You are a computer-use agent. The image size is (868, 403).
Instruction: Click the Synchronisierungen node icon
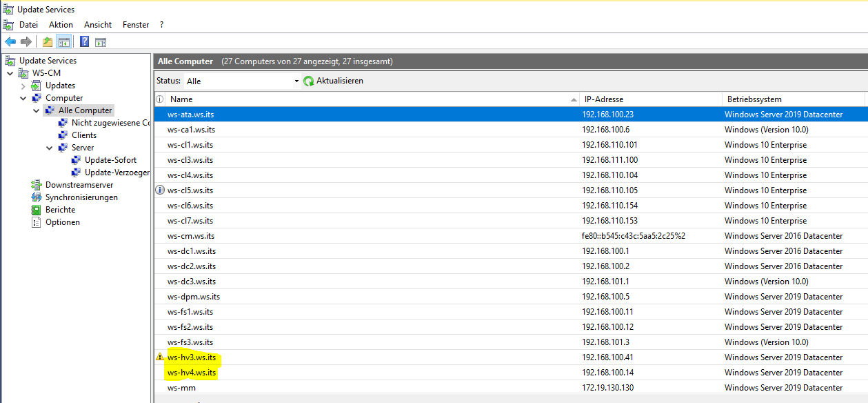[37, 197]
